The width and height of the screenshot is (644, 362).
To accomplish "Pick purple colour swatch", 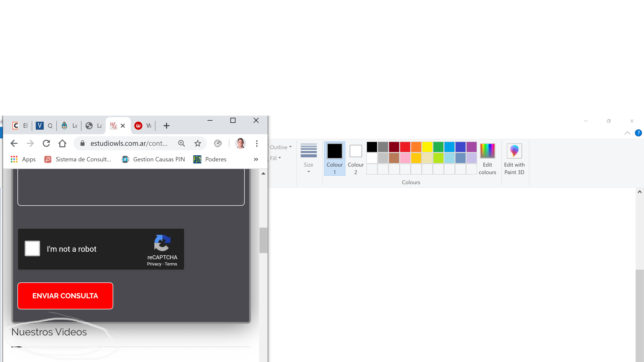I will 471,147.
